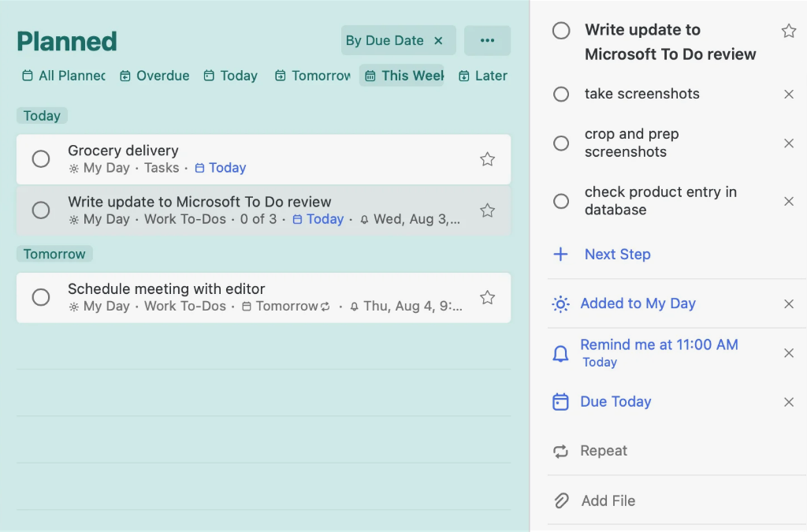
Task: Click the paperclip Add File icon
Action: click(561, 500)
